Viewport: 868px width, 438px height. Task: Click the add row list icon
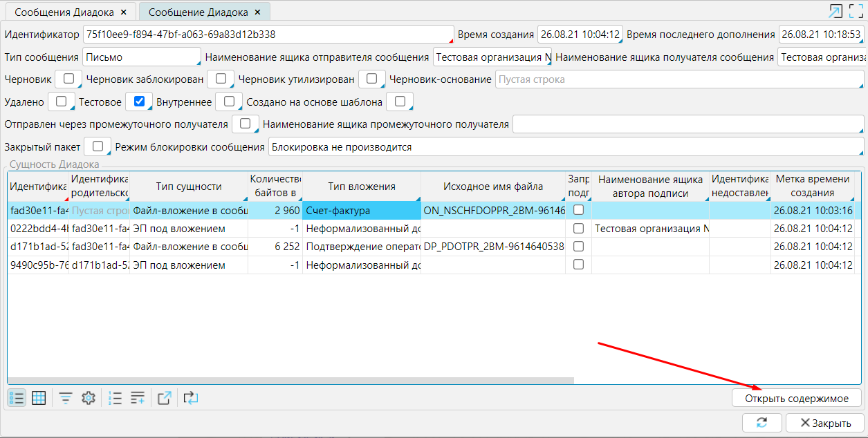click(x=138, y=398)
